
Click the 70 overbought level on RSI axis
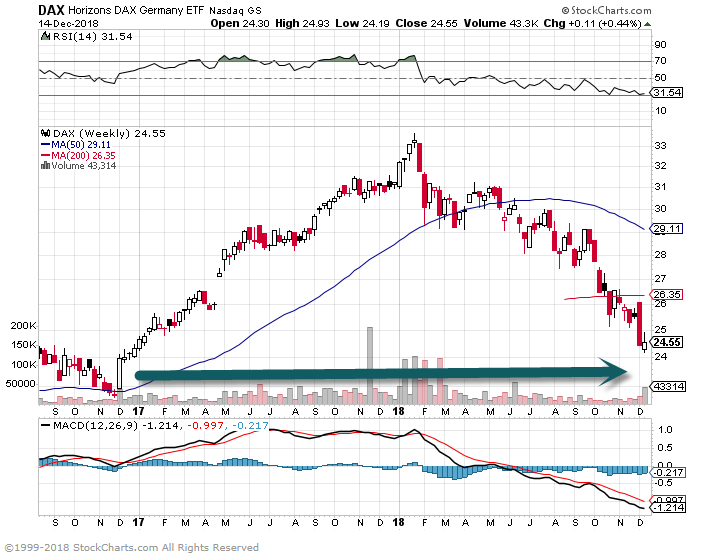click(660, 61)
